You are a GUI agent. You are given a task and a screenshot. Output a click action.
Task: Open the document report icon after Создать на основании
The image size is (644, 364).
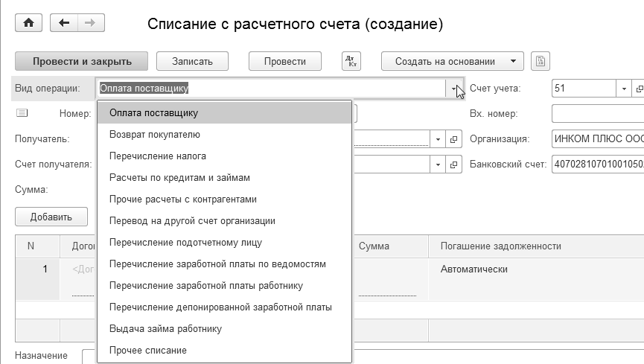541,61
